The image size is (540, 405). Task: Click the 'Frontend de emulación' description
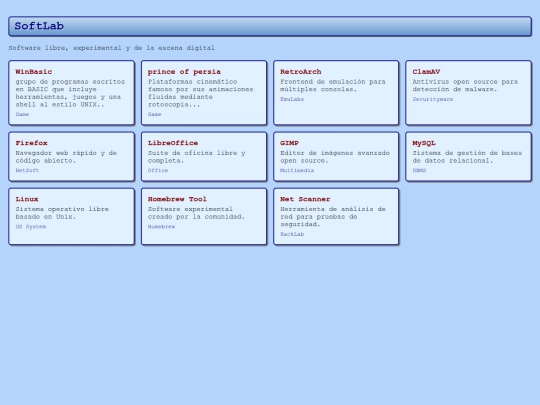[333, 85]
